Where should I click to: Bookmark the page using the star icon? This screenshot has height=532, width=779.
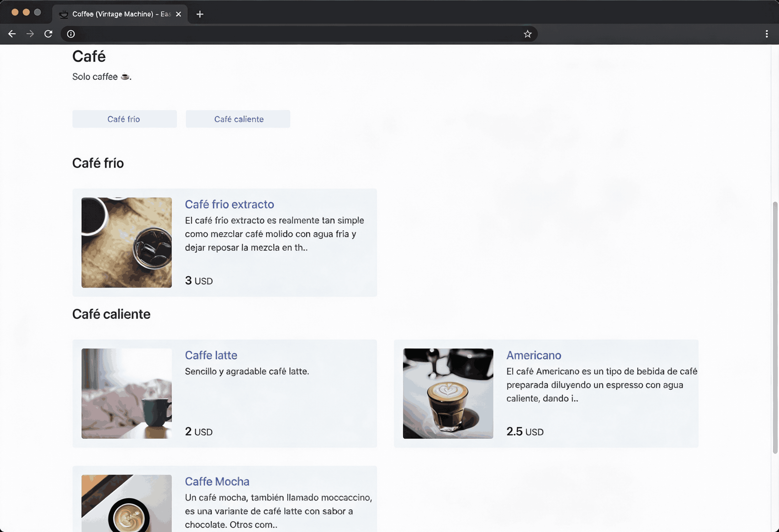pyautogui.click(x=527, y=34)
